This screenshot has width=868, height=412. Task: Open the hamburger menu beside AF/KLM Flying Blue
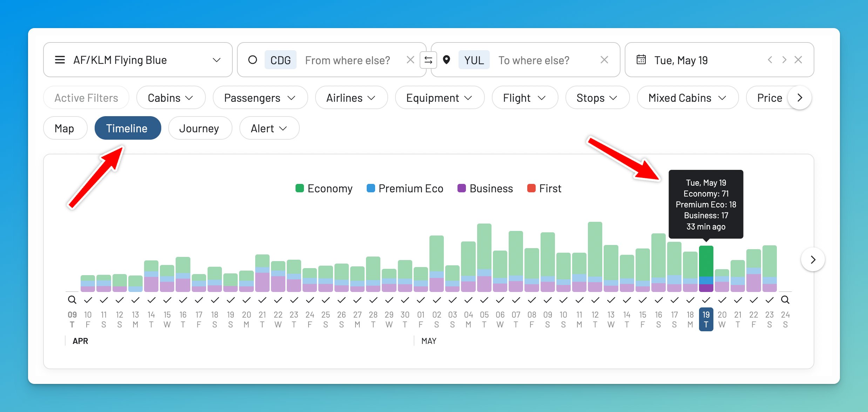point(60,60)
